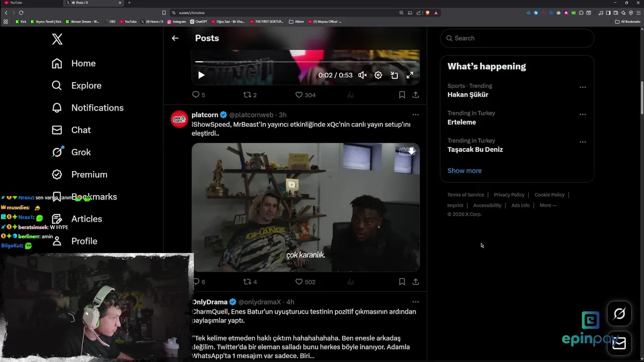644x362 pixels.
Task: Open the Erteleme trending topic
Action: [461, 122]
